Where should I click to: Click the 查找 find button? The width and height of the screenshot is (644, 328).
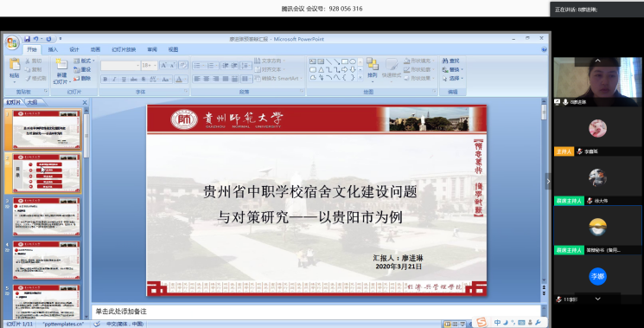(x=451, y=61)
